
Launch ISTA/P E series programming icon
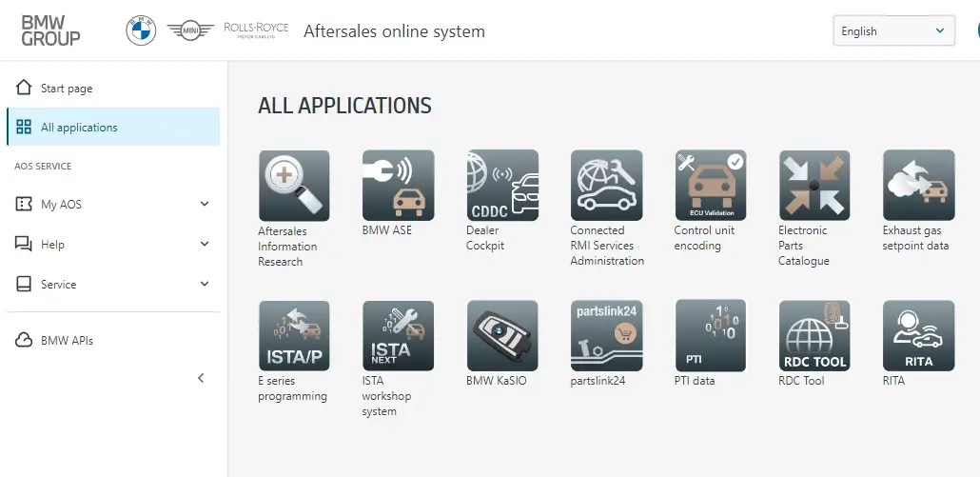coord(294,336)
